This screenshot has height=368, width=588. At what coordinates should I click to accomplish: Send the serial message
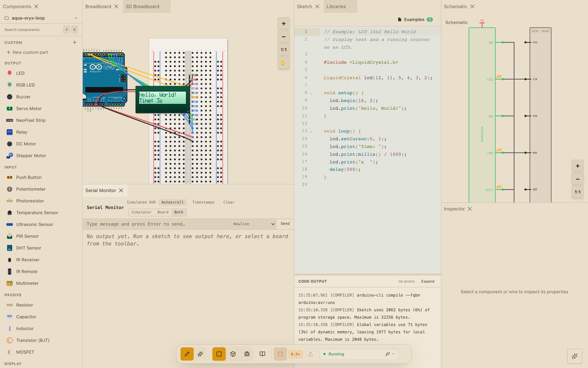click(285, 224)
